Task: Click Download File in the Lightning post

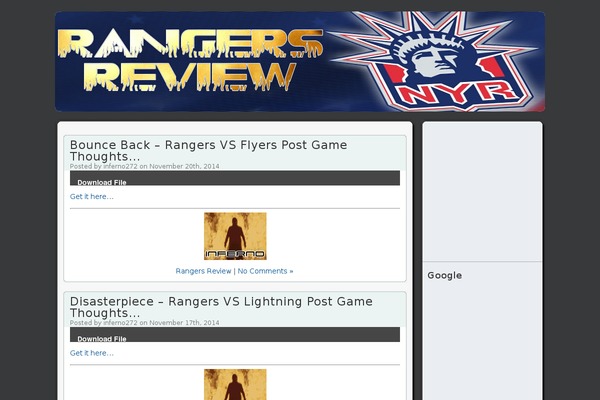Action: [x=102, y=339]
